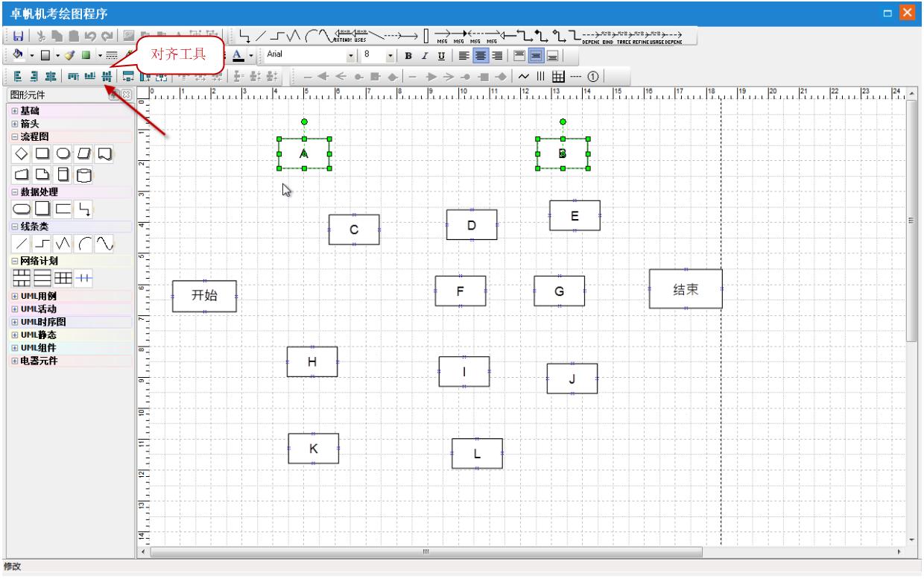Pick the ellipse flowchart shape

tap(63, 153)
